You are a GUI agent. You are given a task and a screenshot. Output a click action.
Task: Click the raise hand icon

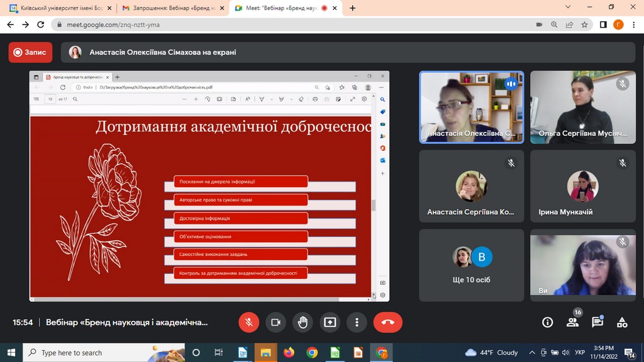pos(303,322)
